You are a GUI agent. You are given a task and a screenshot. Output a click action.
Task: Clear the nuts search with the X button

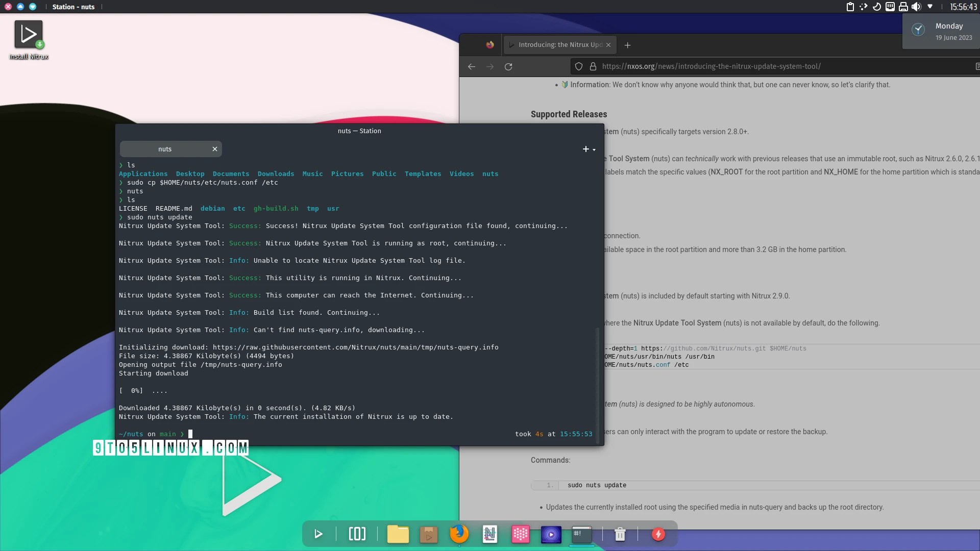point(214,148)
